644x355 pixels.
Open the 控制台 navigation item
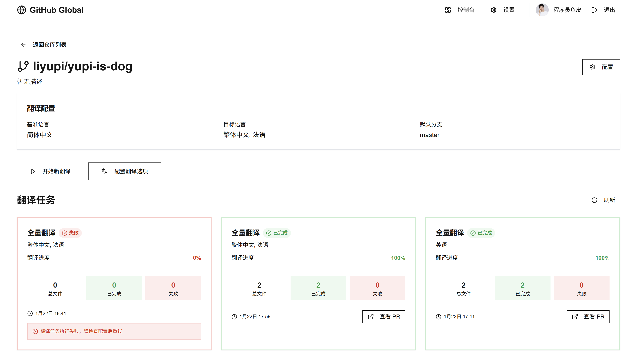[x=465, y=10]
